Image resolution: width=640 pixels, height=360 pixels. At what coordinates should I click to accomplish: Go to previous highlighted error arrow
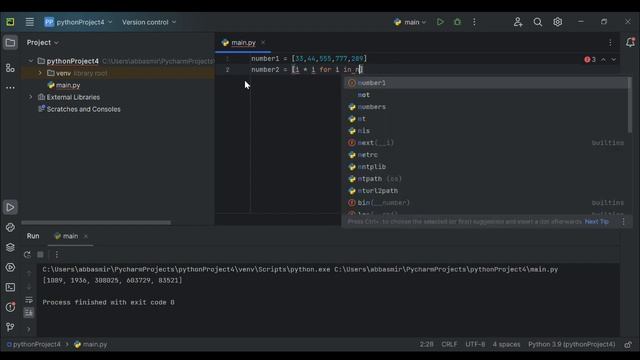coord(603,60)
